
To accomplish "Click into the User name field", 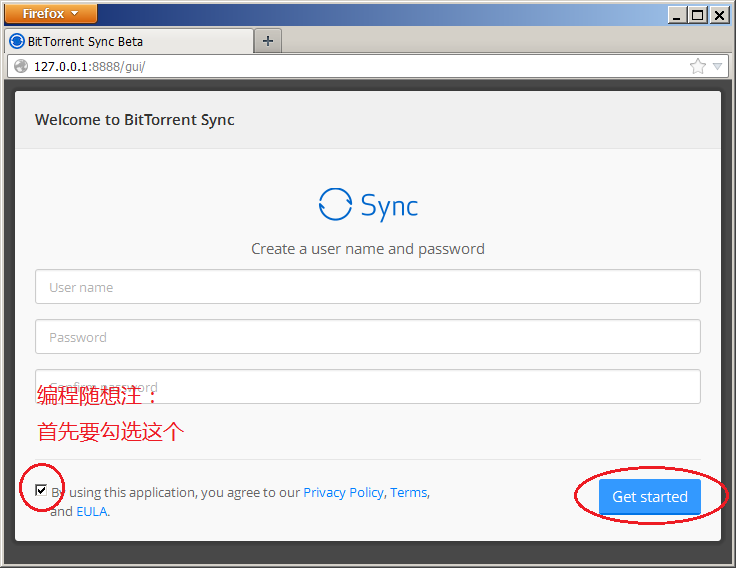I will tap(367, 287).
